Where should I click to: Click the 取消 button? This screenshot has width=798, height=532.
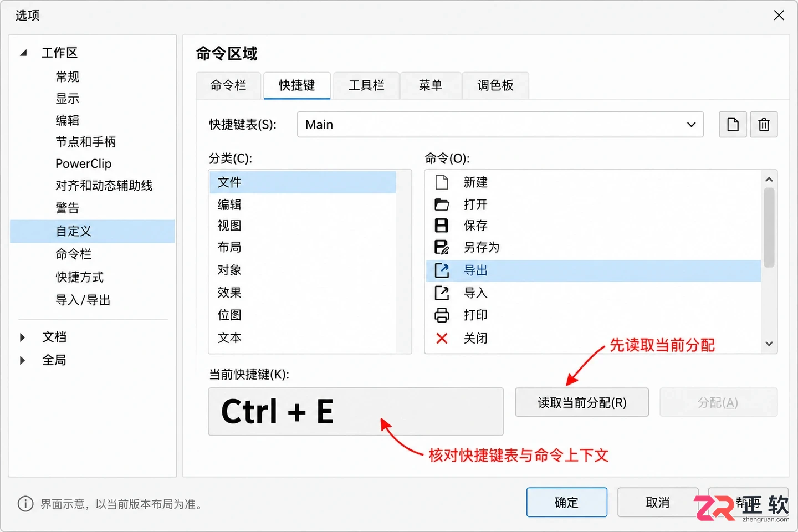(x=658, y=502)
